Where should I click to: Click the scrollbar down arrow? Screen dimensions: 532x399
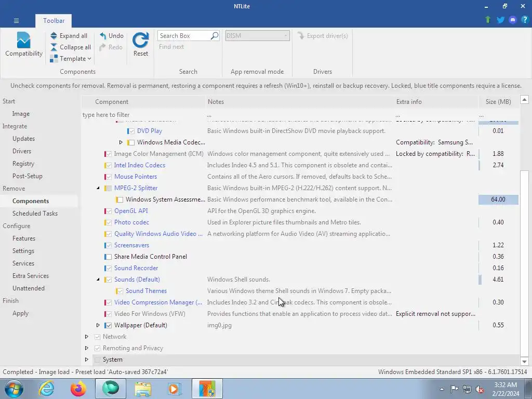(524, 362)
